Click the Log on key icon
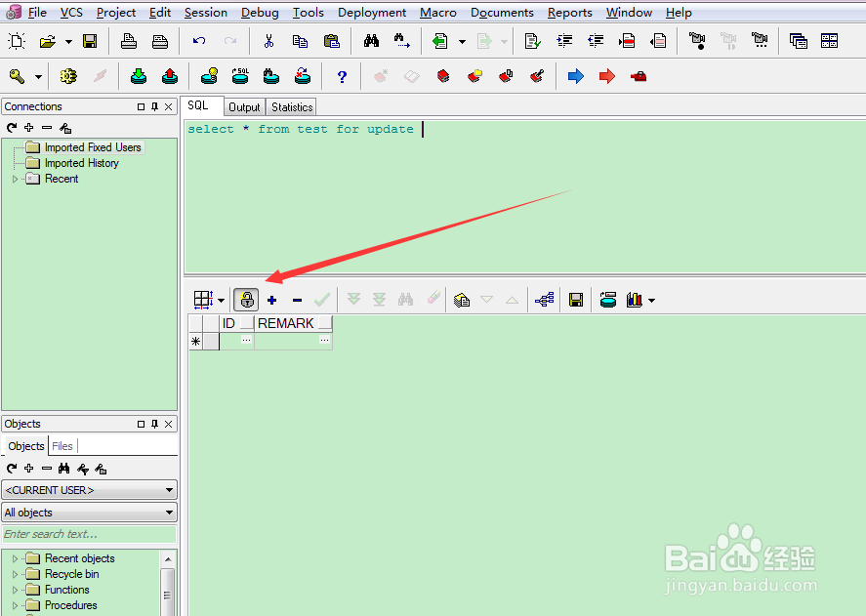The width and height of the screenshot is (866, 616). coord(18,76)
